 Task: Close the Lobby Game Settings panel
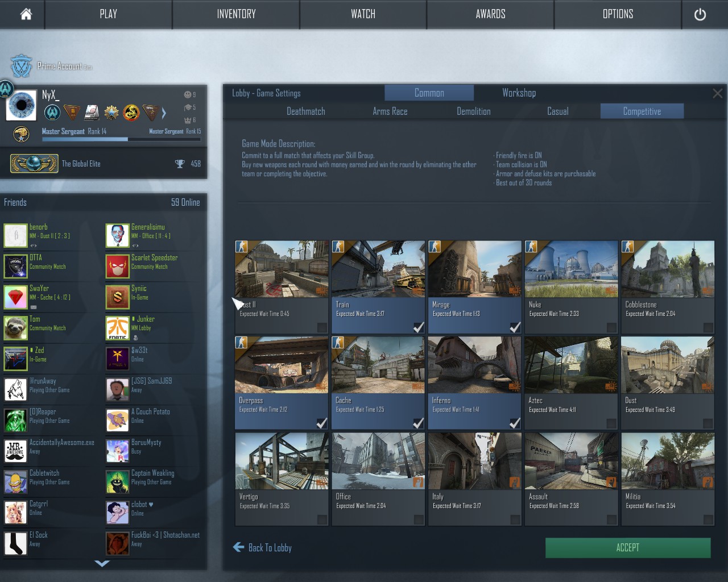pyautogui.click(x=718, y=93)
